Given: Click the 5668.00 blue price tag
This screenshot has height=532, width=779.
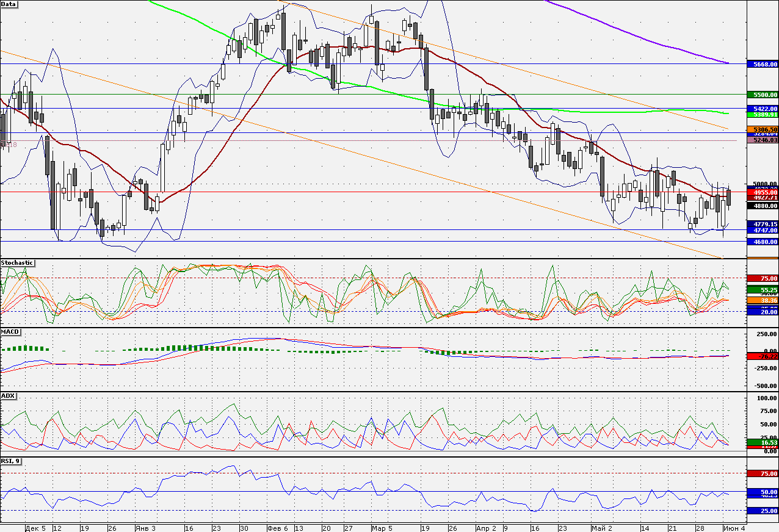Looking at the screenshot, I should pos(763,63).
